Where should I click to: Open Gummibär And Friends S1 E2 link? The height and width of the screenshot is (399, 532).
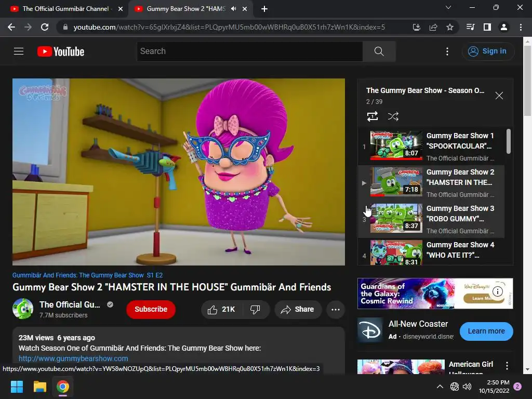pyautogui.click(x=87, y=275)
